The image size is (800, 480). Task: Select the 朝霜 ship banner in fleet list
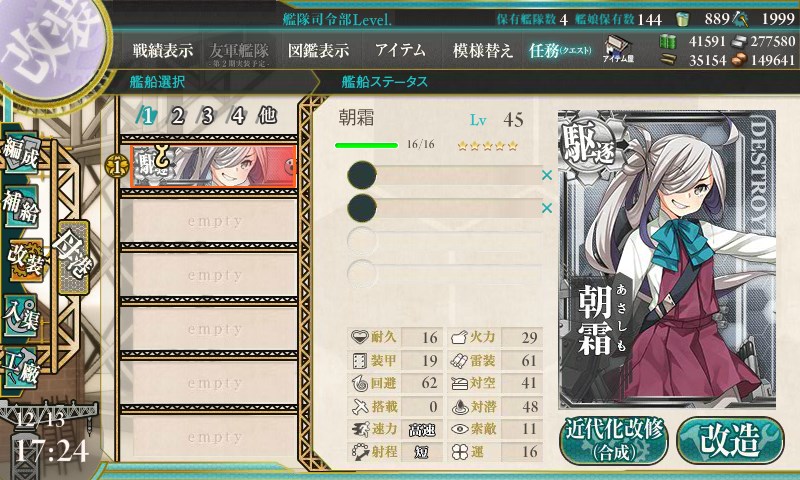(213, 166)
